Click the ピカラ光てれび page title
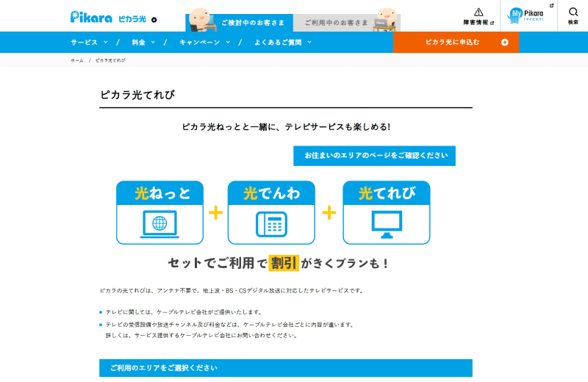This screenshot has width=588, height=382. coord(137,95)
